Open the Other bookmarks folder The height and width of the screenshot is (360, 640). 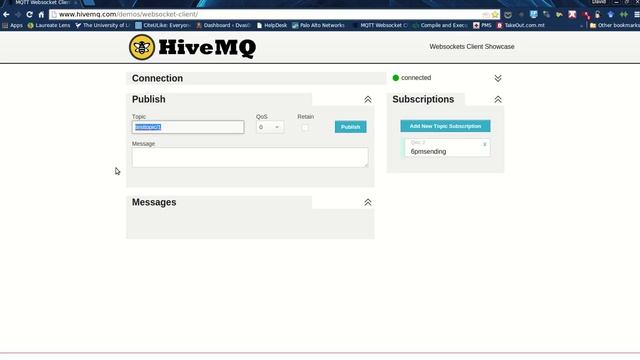click(615, 25)
